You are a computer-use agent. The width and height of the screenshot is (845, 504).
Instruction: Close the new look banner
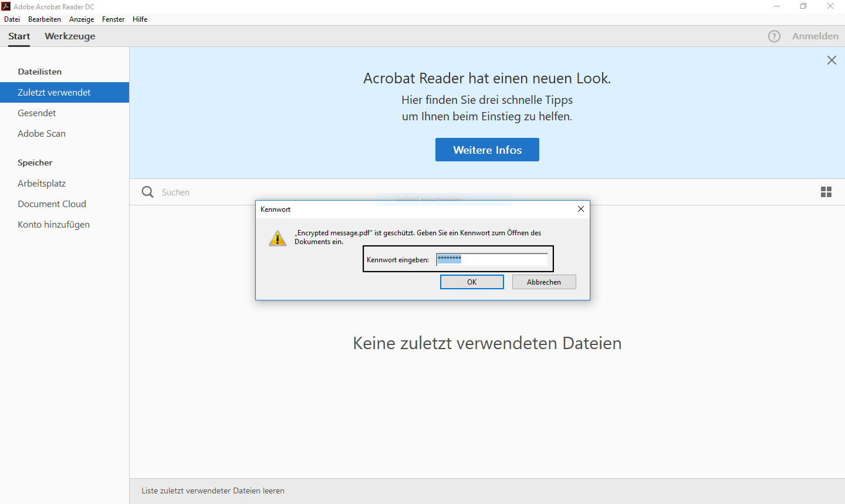pyautogui.click(x=832, y=60)
